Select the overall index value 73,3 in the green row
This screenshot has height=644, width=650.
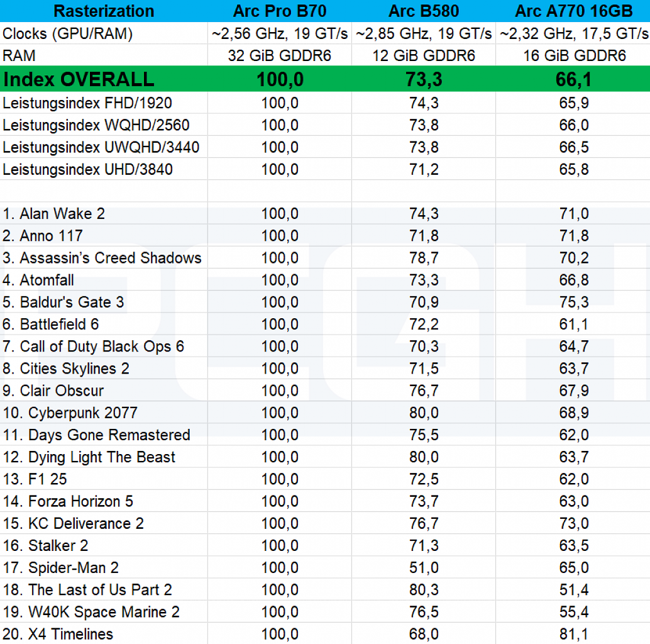(424, 79)
